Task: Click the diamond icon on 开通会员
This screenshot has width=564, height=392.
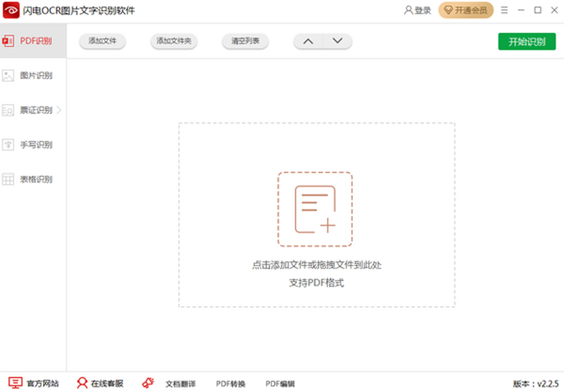Action: (x=448, y=10)
